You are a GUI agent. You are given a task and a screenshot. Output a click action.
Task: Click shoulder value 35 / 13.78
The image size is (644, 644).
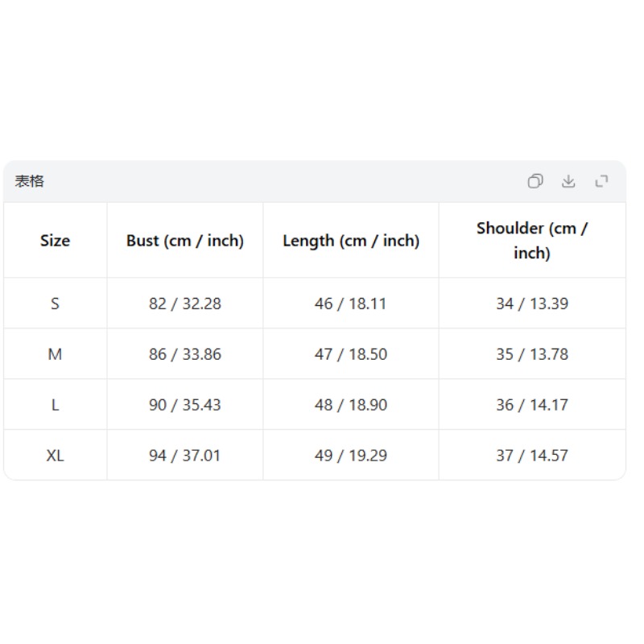532,354
